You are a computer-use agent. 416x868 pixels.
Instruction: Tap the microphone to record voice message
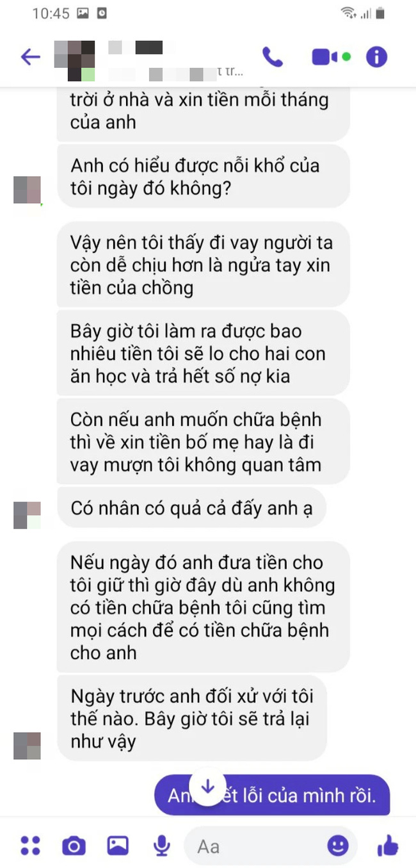tap(162, 846)
